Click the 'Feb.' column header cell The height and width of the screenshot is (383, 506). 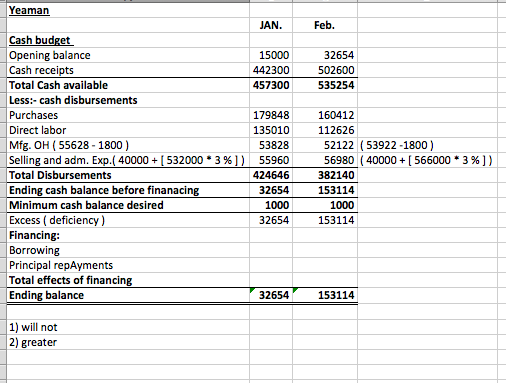pyautogui.click(x=325, y=25)
